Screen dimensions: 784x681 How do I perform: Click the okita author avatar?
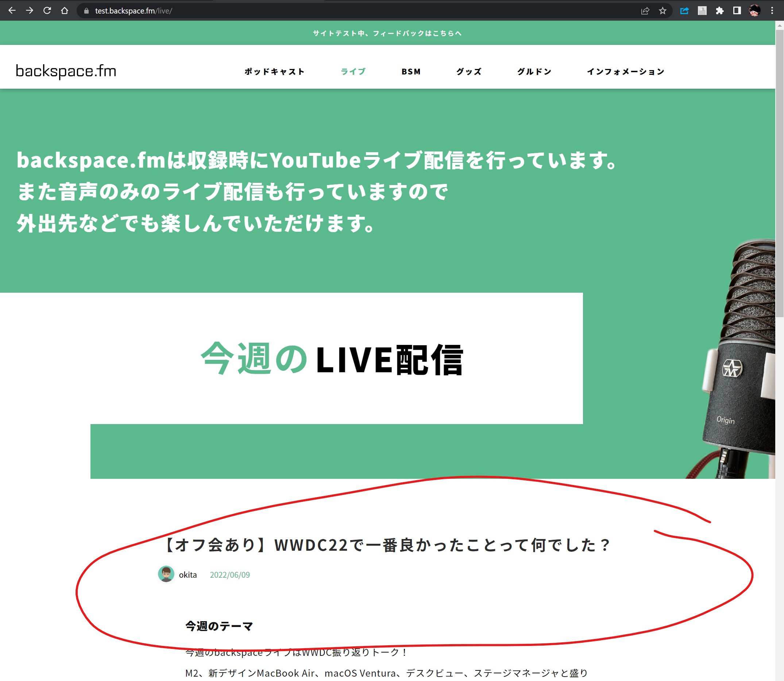click(x=166, y=574)
